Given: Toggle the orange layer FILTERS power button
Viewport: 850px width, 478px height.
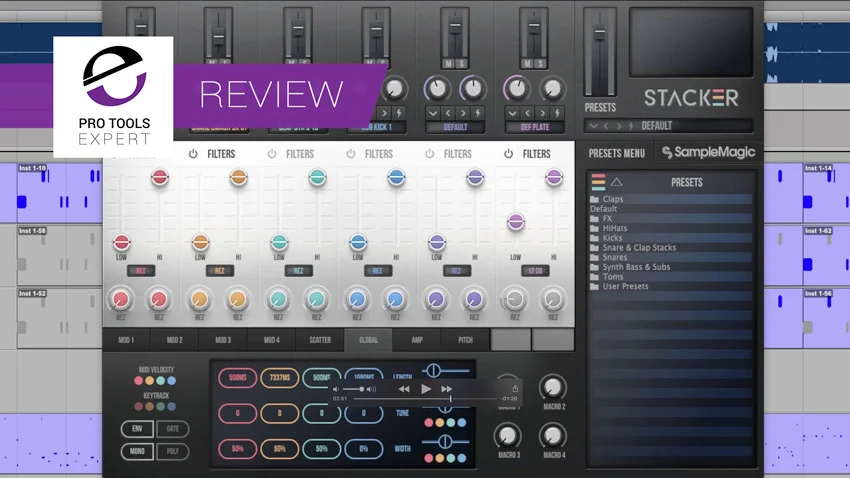Looking at the screenshot, I should click(193, 154).
